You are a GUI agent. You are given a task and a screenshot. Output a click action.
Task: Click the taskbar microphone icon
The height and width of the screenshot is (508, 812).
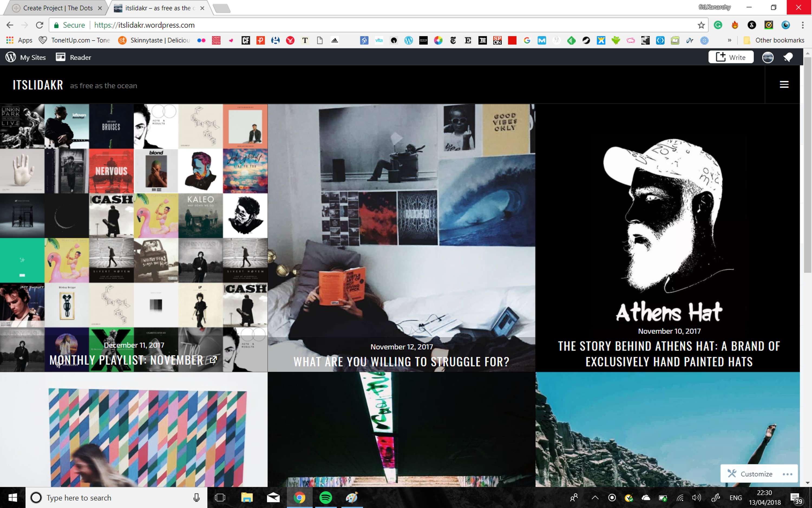click(197, 498)
